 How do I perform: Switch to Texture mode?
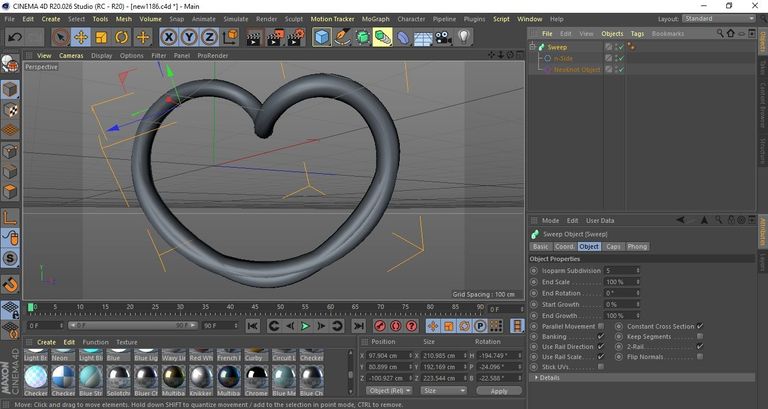point(10,110)
